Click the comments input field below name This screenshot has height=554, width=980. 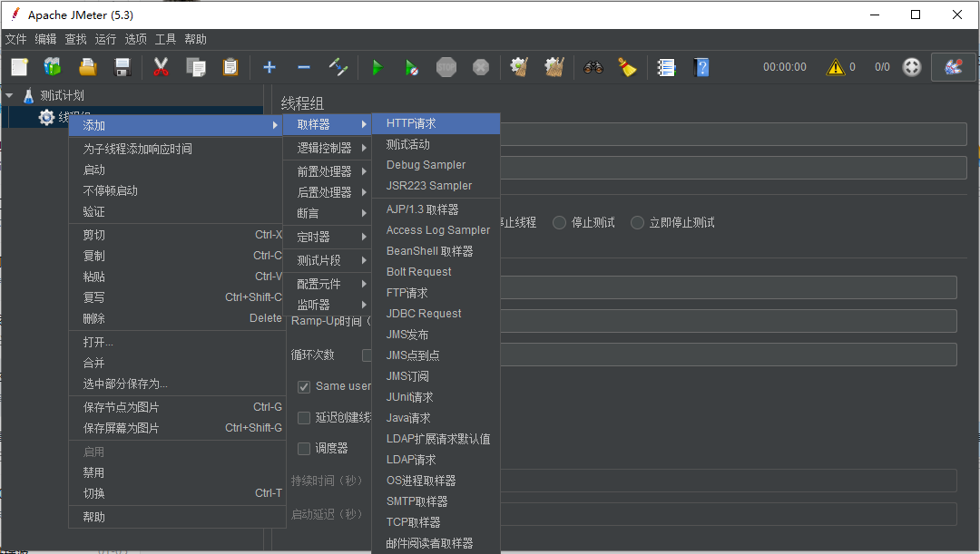tap(733, 168)
